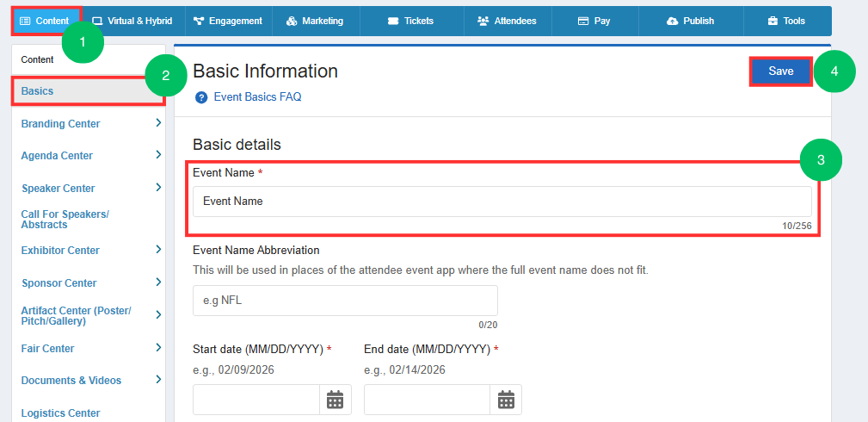The height and width of the screenshot is (422, 868).
Task: Click the End date input field
Action: point(428,400)
